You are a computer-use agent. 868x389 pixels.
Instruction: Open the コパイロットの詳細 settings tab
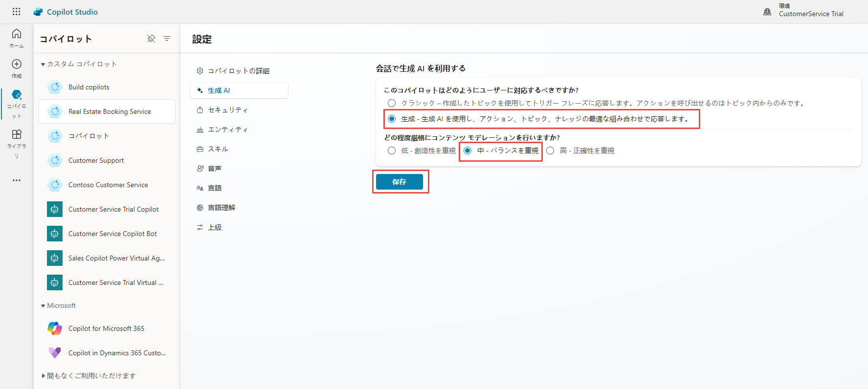[239, 71]
